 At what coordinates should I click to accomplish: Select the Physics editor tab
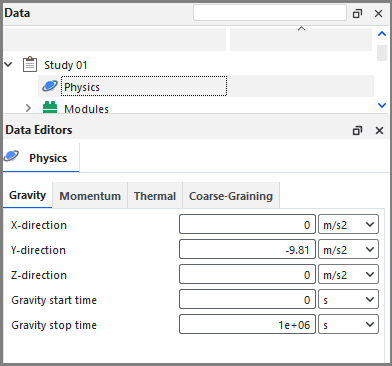[41, 158]
